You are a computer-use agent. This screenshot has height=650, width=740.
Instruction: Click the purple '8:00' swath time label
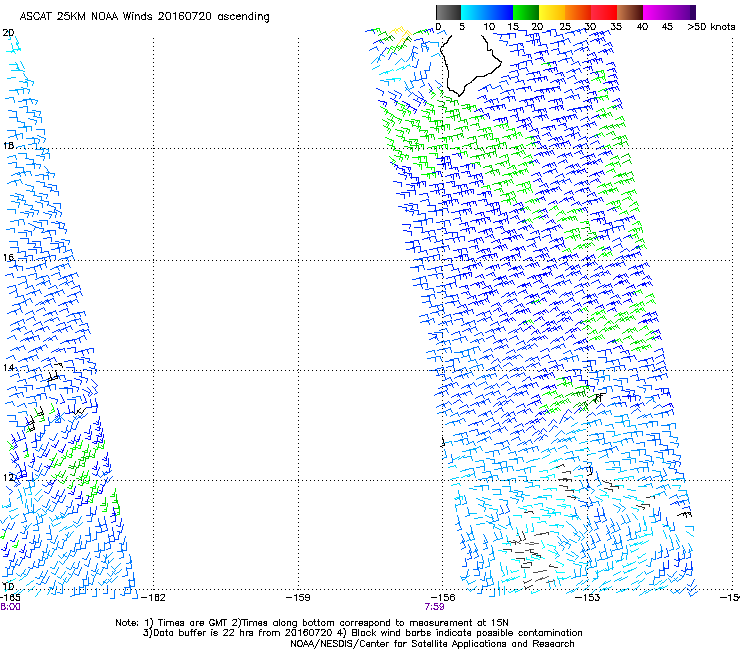pyautogui.click(x=10, y=607)
